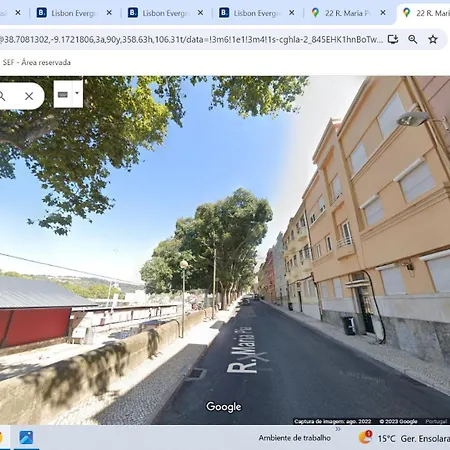Expand the input tools dropdown arrow
Viewport: 450px width, 450px height.
[x=77, y=93]
